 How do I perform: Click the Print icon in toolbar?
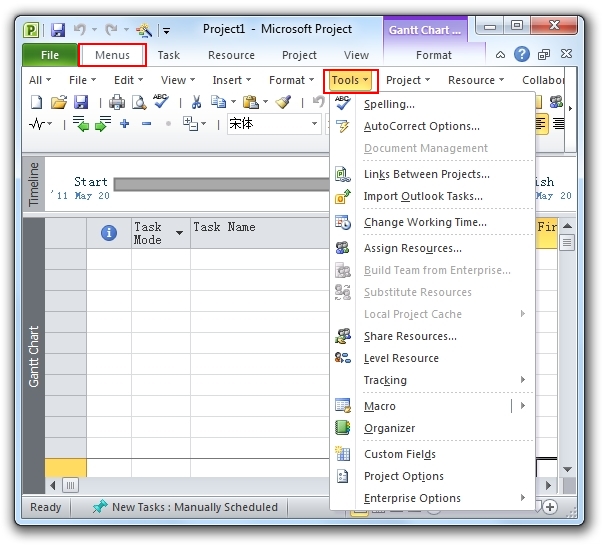tap(117, 102)
